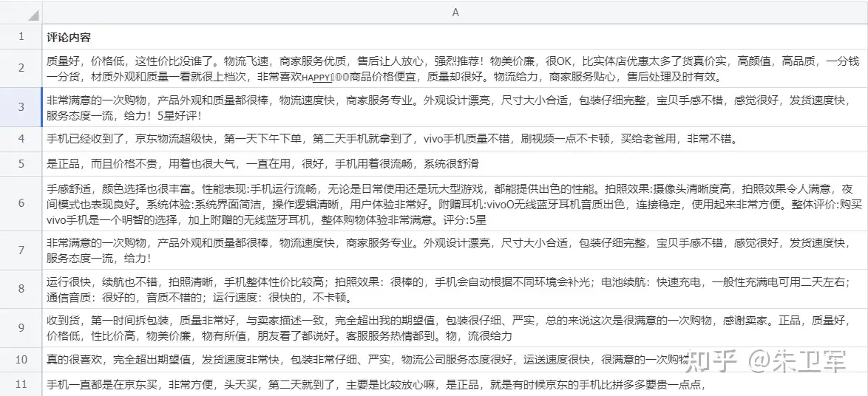The height and width of the screenshot is (396, 868).
Task: Click the cell ending 5星好评！
Action: 455,106
